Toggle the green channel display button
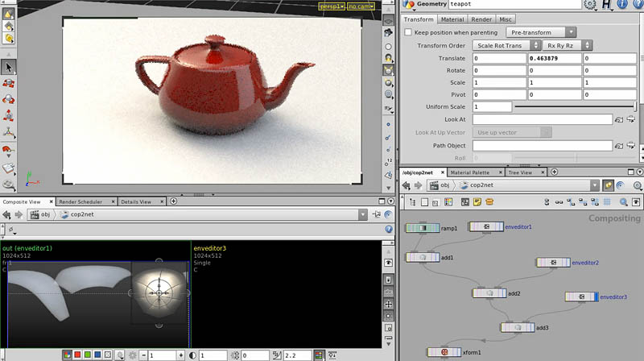Viewport: 644px width, 361px height. 87,355
